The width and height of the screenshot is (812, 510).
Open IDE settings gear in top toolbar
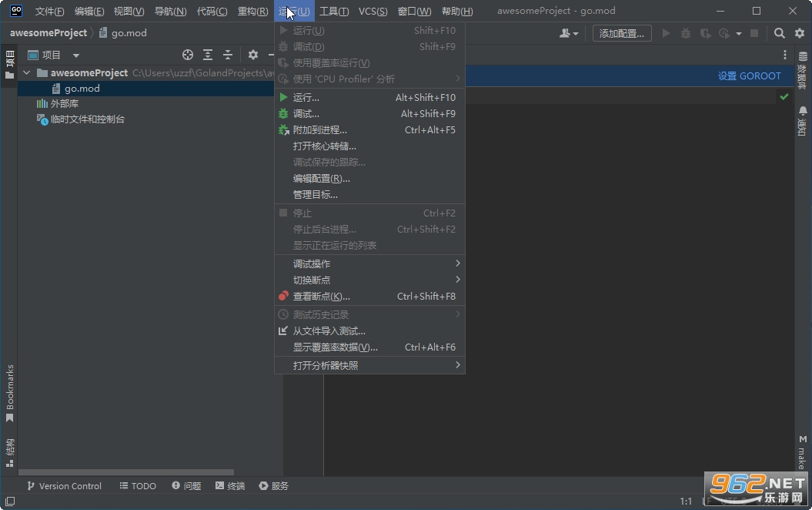point(800,33)
